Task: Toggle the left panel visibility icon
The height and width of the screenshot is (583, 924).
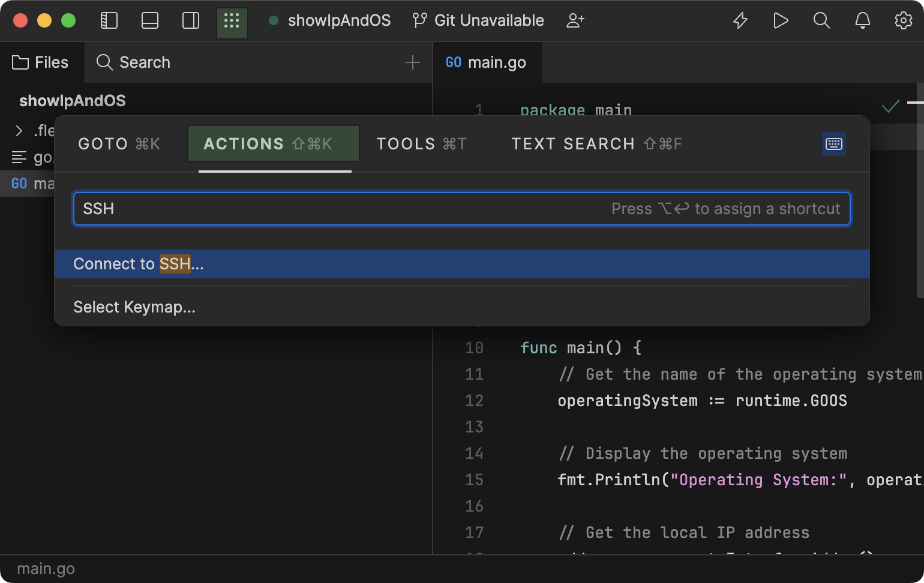Action: 109,20
